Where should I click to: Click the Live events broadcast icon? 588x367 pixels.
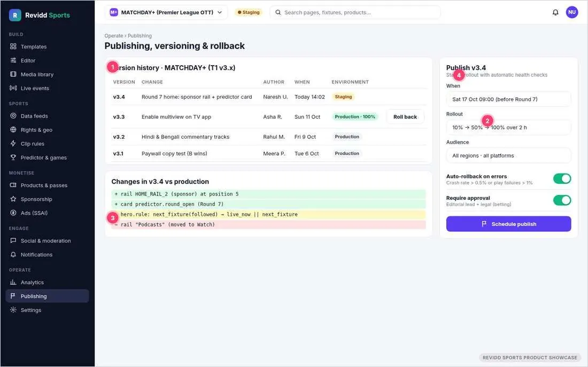click(13, 88)
